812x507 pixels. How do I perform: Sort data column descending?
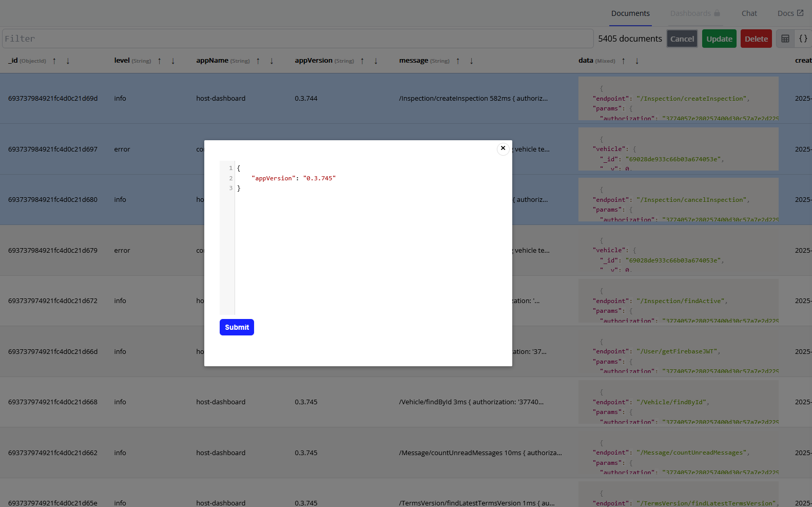click(x=637, y=61)
